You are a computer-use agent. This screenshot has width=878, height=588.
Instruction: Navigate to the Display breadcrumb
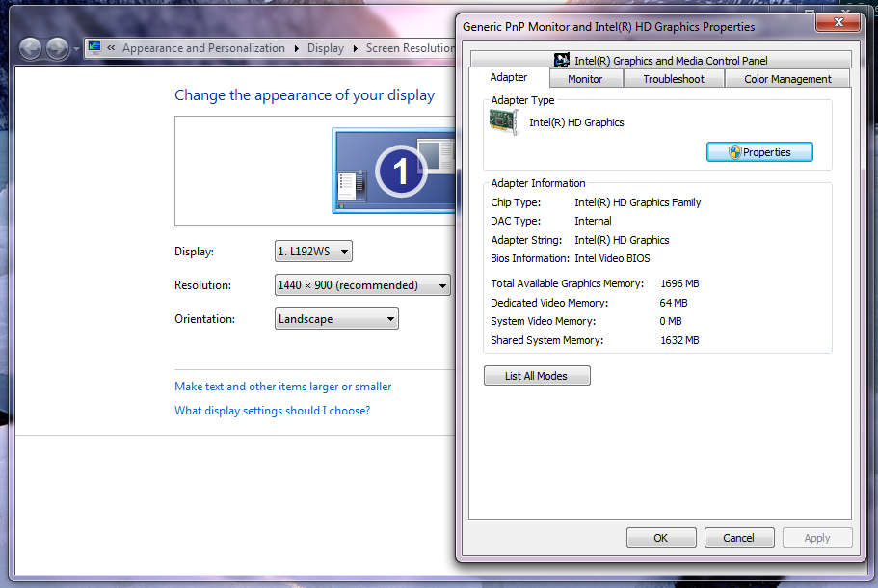326,48
